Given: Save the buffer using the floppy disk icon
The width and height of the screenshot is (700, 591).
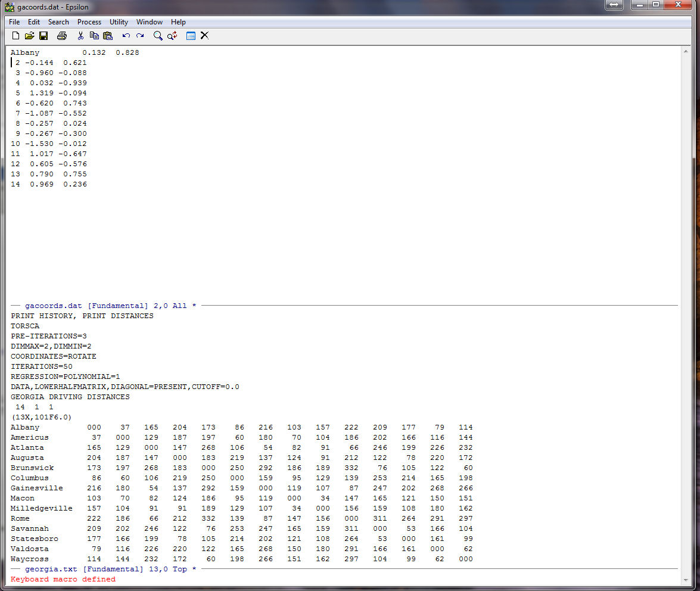Looking at the screenshot, I should [43, 36].
